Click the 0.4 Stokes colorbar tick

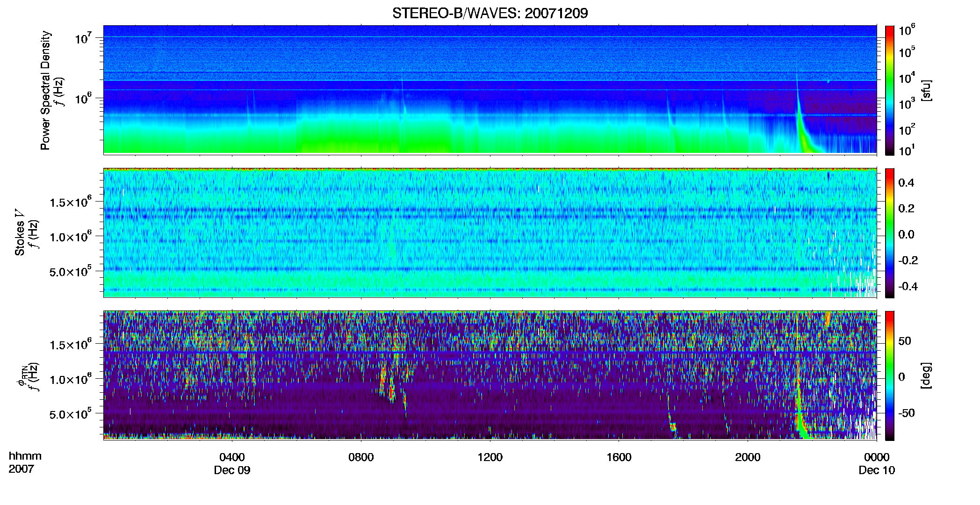point(906,183)
